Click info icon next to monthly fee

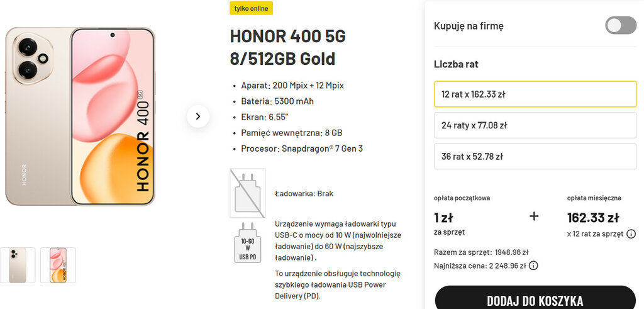631,234
